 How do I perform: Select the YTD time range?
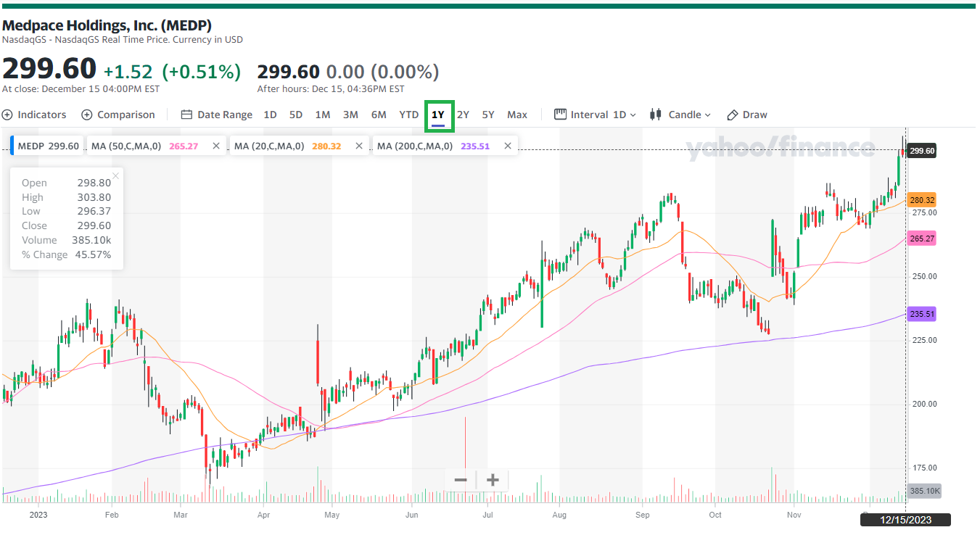coord(408,115)
